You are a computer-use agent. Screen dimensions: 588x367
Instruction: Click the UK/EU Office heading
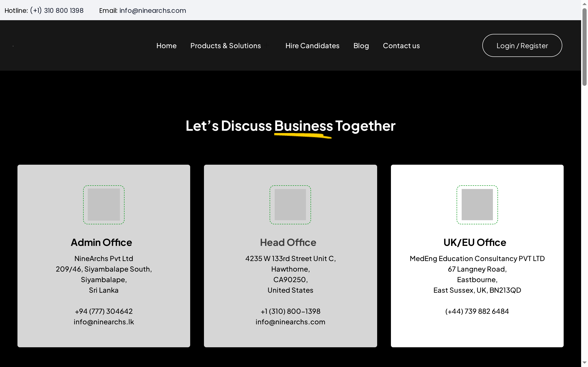click(x=475, y=242)
